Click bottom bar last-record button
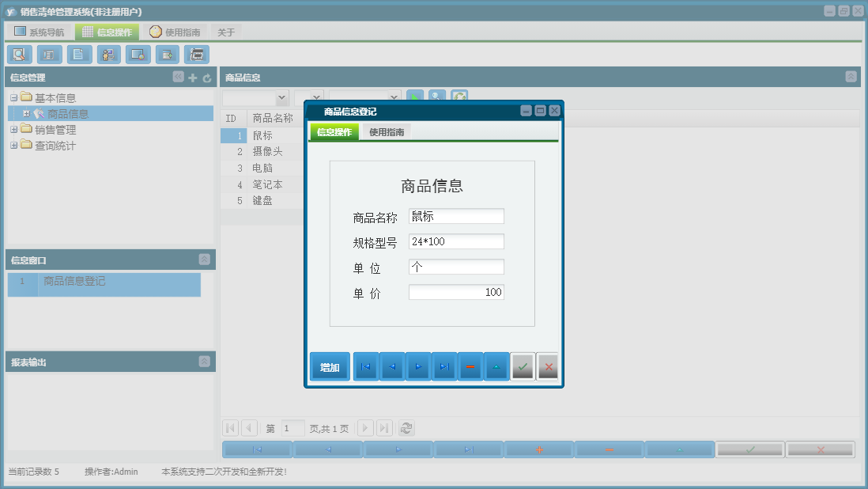The height and width of the screenshot is (489, 868). (x=468, y=449)
